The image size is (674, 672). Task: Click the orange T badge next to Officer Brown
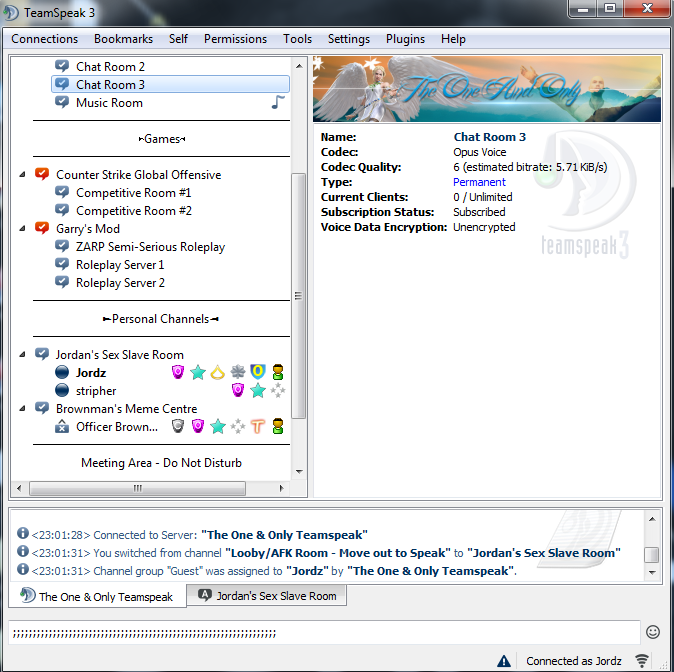pos(258,426)
